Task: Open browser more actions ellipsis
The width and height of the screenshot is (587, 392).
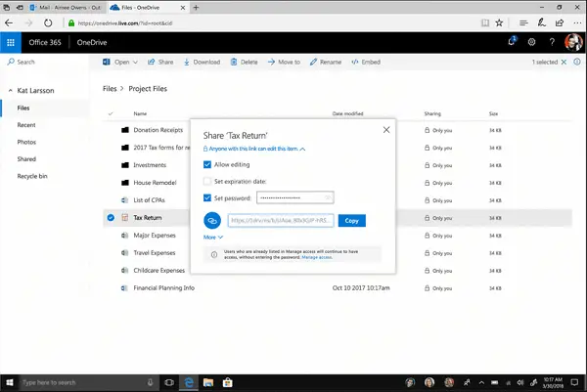Action: [x=577, y=23]
